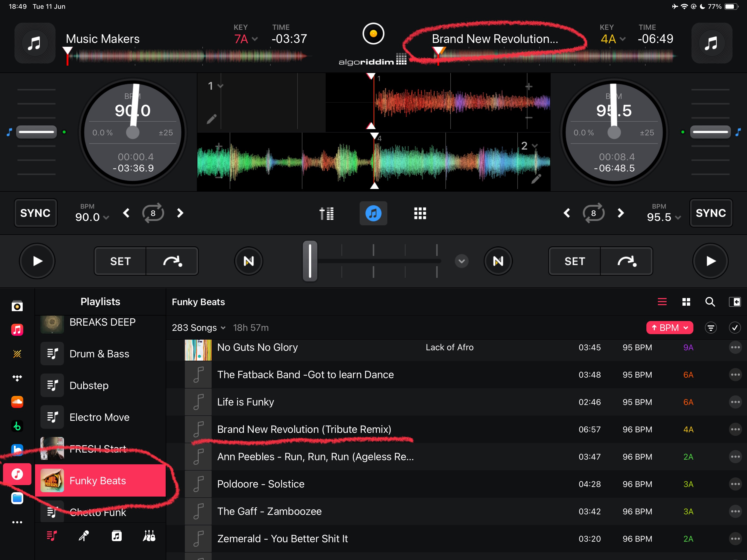Jump to cue on deck 1

coord(172,261)
